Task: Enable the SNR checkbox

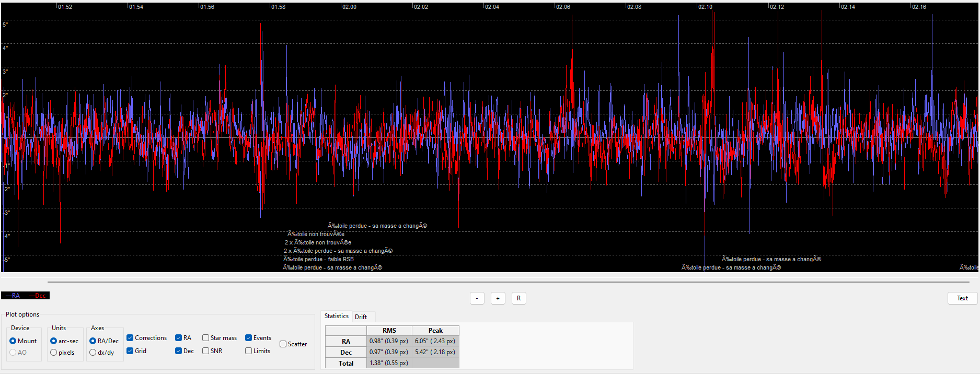Action: point(206,351)
